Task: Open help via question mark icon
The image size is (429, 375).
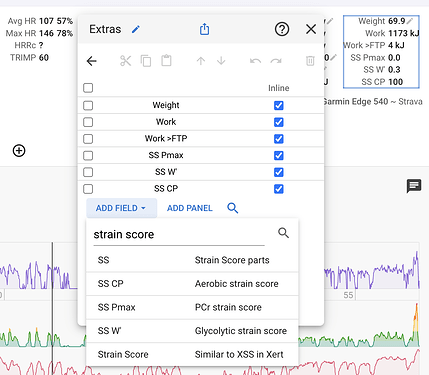Action: (282, 29)
